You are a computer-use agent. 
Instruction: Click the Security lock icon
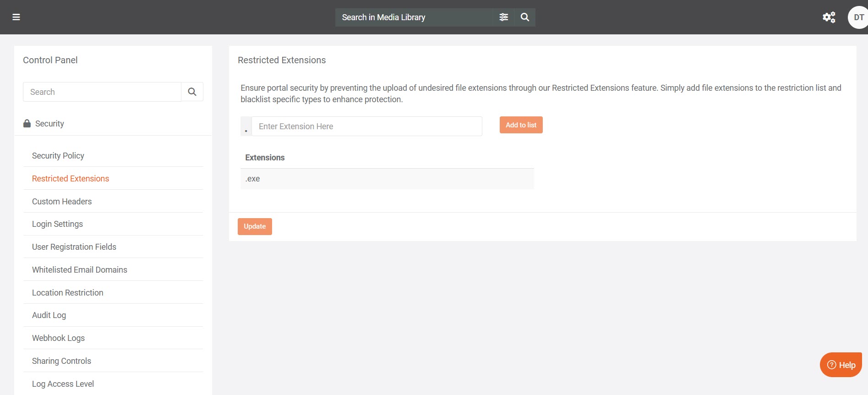(27, 124)
